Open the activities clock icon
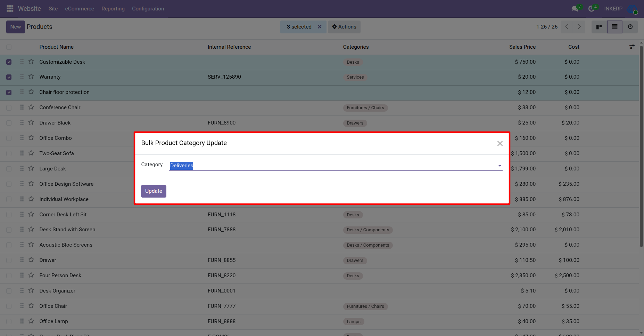 tap(592, 8)
